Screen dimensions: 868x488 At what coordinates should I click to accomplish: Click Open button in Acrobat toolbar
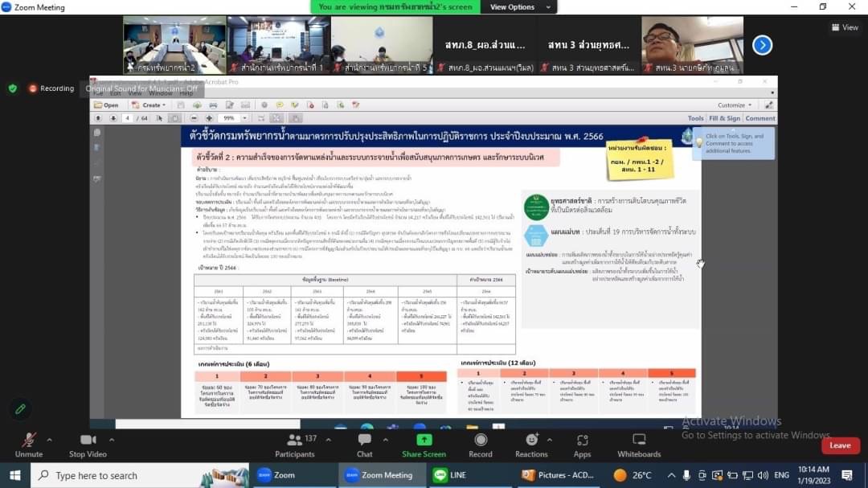[x=106, y=105]
